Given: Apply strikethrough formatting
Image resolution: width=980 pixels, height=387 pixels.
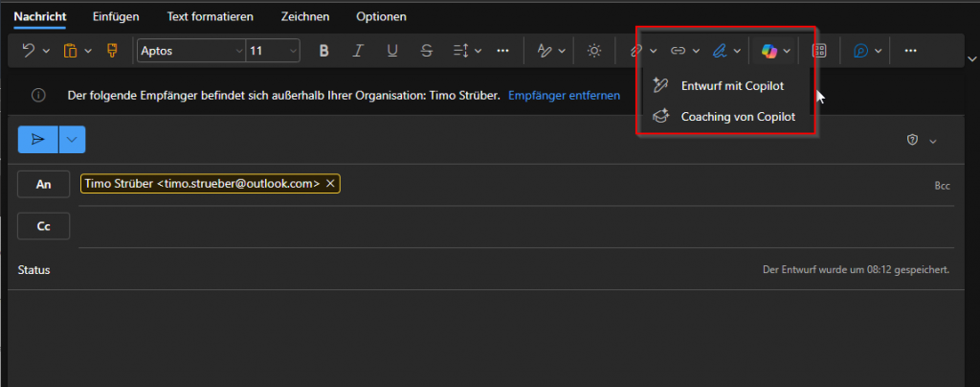Looking at the screenshot, I should pyautogui.click(x=426, y=51).
